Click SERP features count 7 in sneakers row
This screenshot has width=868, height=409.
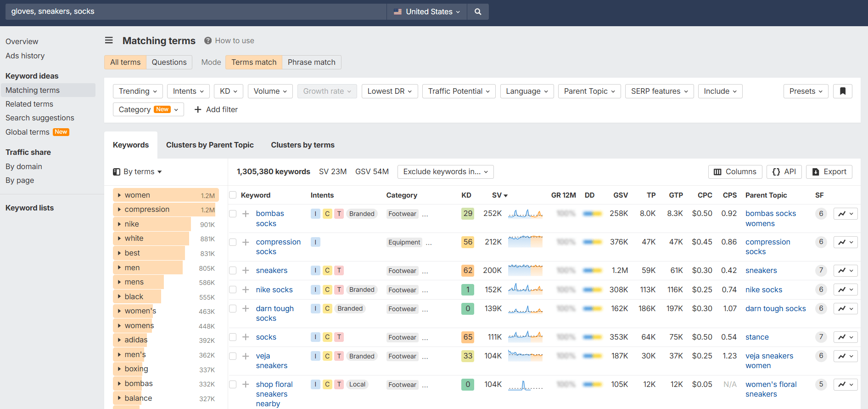[x=821, y=270]
